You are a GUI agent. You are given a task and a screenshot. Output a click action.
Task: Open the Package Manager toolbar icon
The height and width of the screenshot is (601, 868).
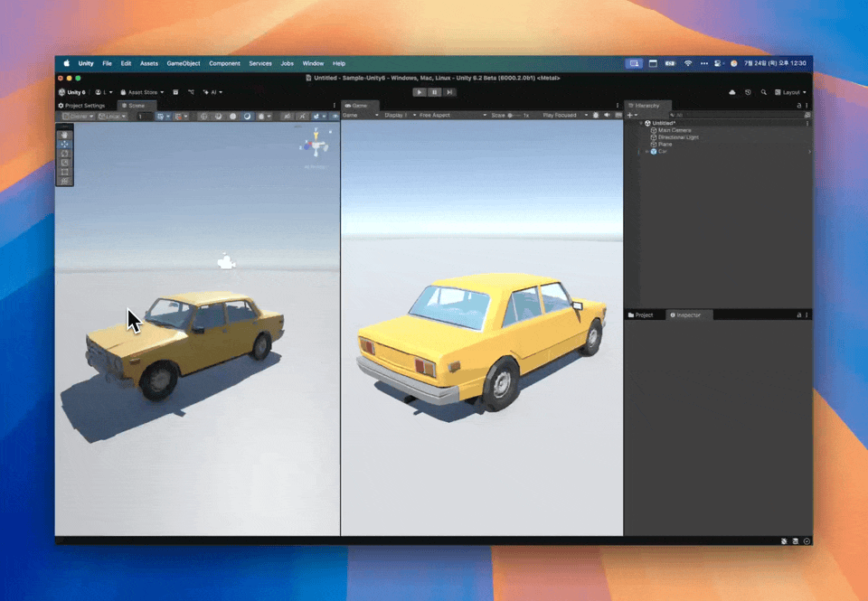coord(175,92)
